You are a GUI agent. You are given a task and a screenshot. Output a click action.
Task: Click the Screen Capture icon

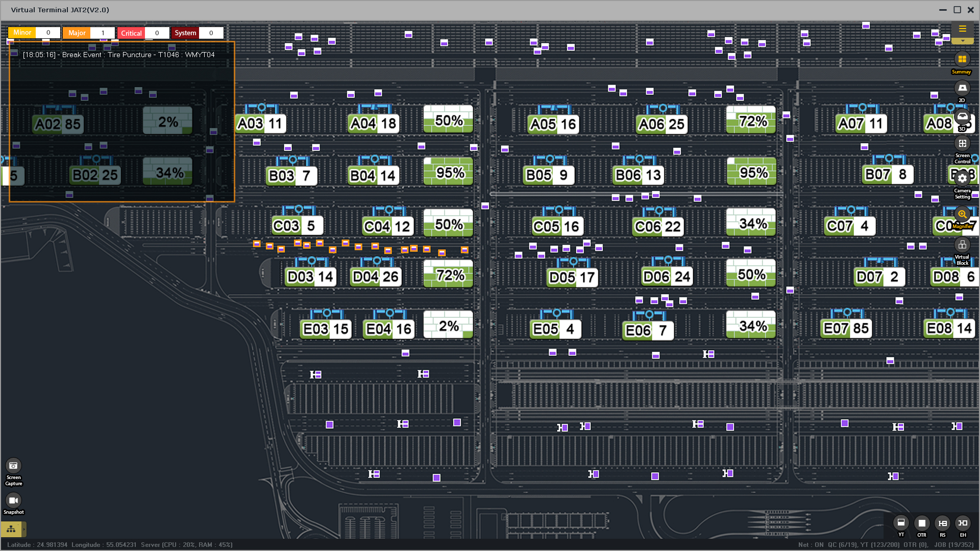13,466
